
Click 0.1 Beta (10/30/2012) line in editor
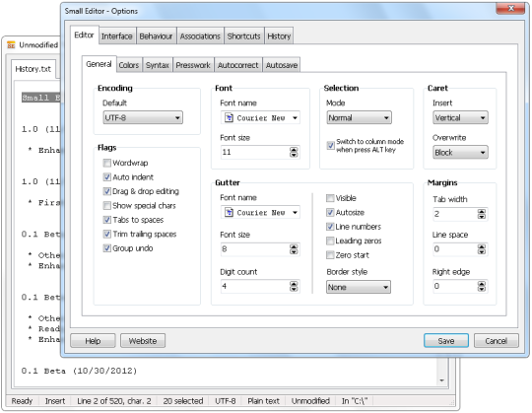[79, 371]
